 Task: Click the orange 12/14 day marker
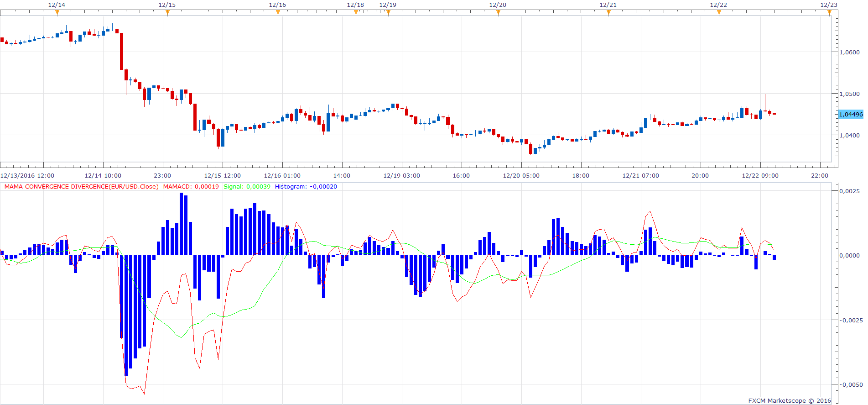[57, 12]
